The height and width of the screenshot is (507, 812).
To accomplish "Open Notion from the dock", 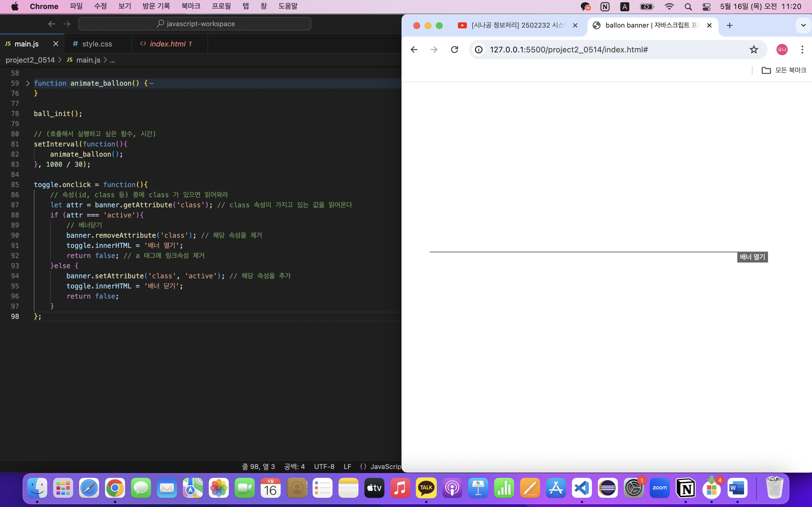I will (685, 488).
